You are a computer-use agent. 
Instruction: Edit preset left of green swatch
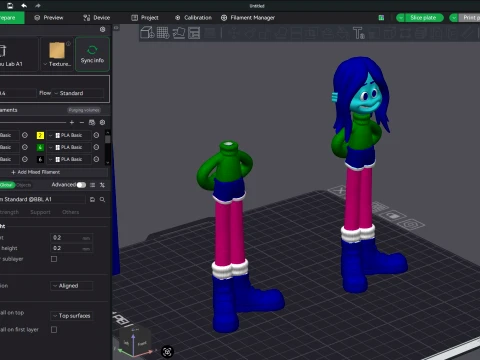click(25, 147)
